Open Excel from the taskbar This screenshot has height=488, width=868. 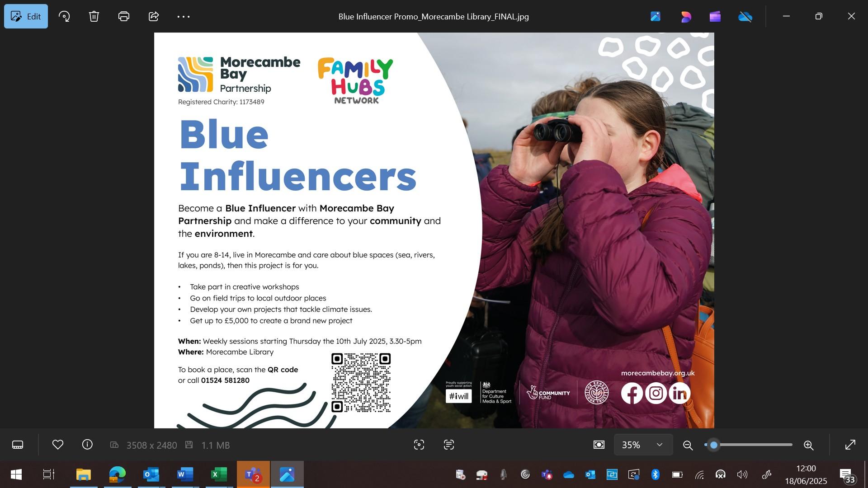click(x=219, y=474)
